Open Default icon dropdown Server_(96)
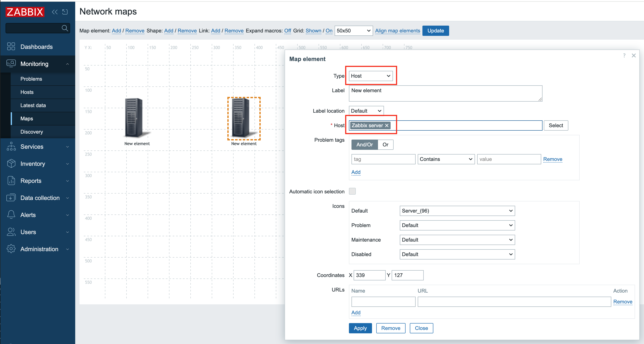 457,211
